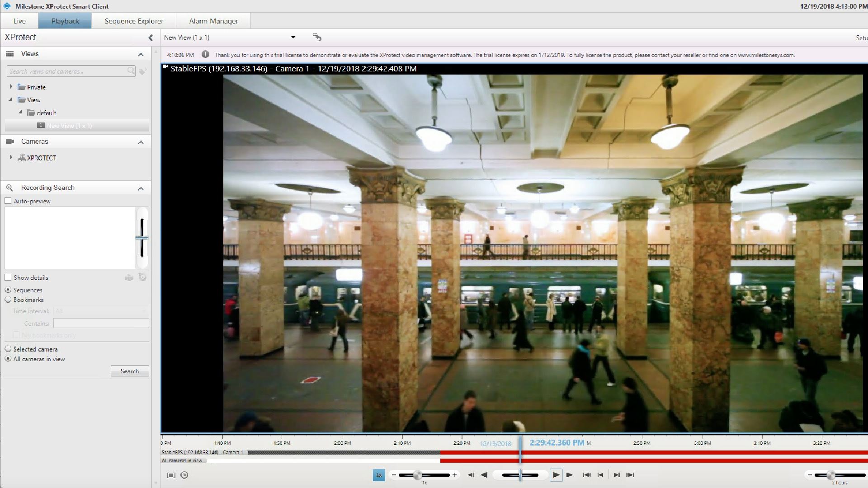Image resolution: width=868 pixels, height=488 pixels.
Task: Expand the XPROTECT server node
Action: (11, 157)
